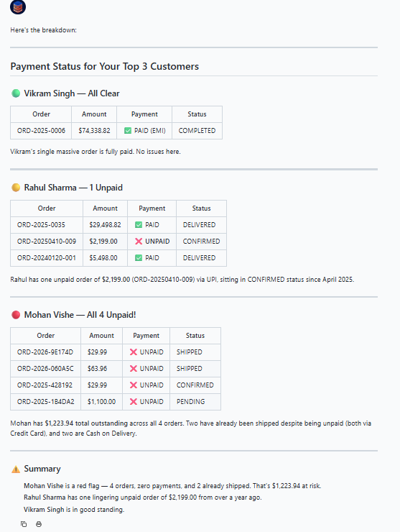The width and height of the screenshot is (400, 532).
Task: Select order ID ORD-20240120-001
Action: click(x=47, y=258)
